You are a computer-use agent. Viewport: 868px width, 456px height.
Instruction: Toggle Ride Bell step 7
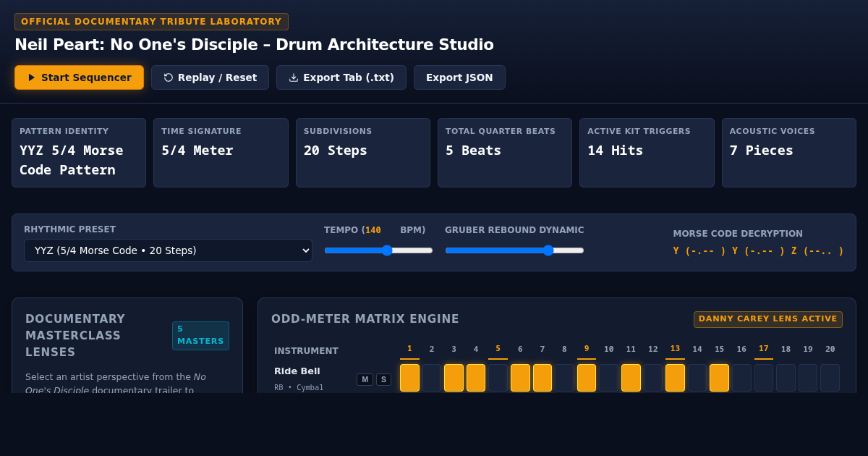pos(542,378)
